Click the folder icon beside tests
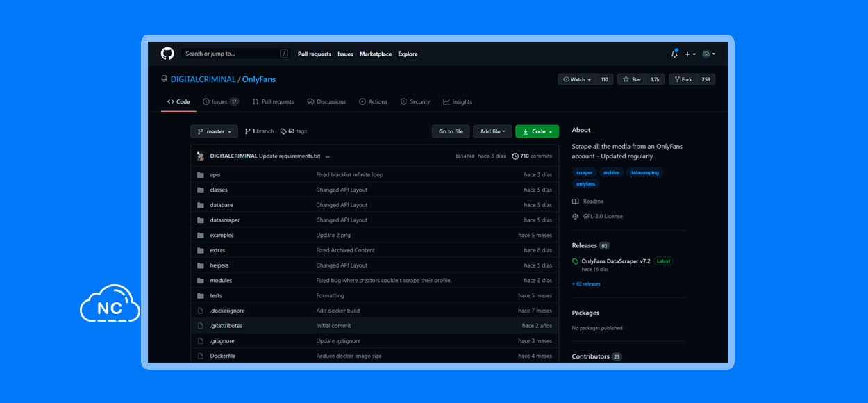Image resolution: width=868 pixels, height=403 pixels. tap(200, 296)
